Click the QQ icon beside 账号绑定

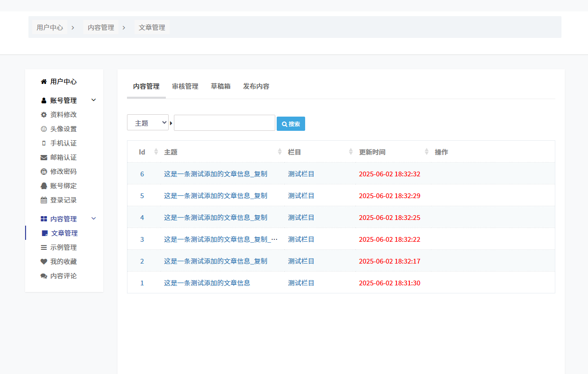44,186
